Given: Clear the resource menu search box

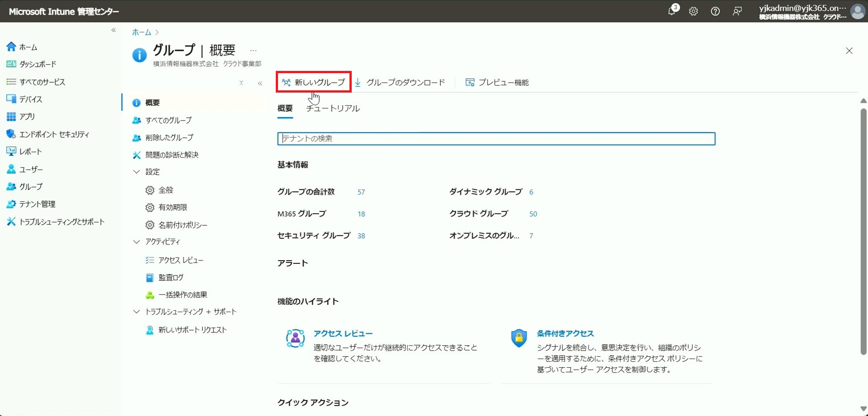Looking at the screenshot, I should pyautogui.click(x=241, y=83).
